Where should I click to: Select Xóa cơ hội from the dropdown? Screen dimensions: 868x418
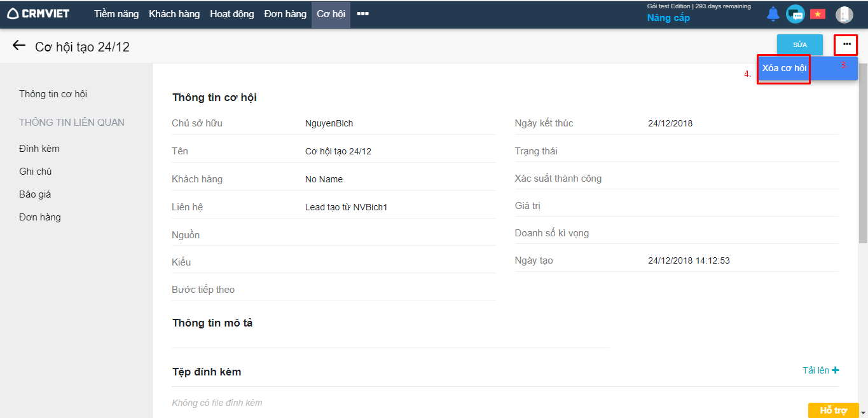[x=784, y=69]
